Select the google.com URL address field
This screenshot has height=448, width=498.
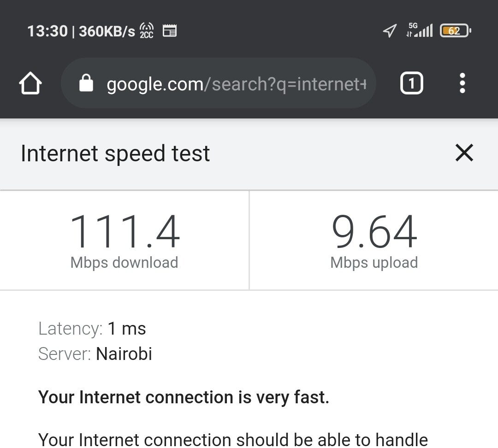tap(219, 83)
